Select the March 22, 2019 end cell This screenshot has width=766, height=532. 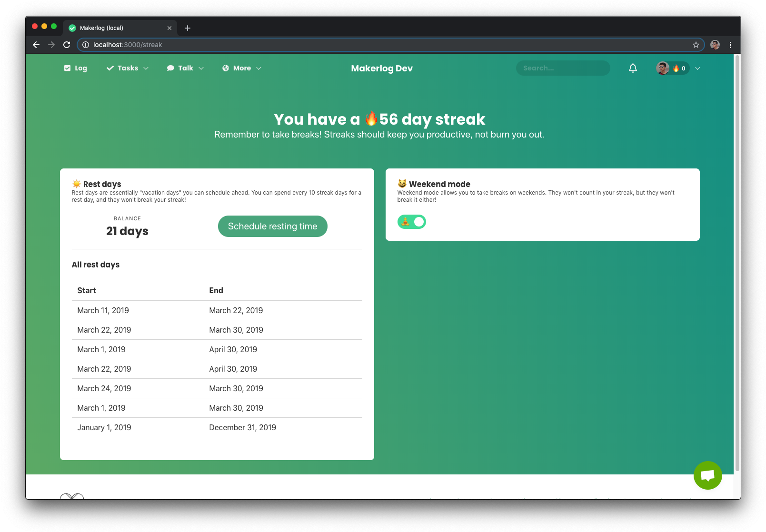(236, 310)
